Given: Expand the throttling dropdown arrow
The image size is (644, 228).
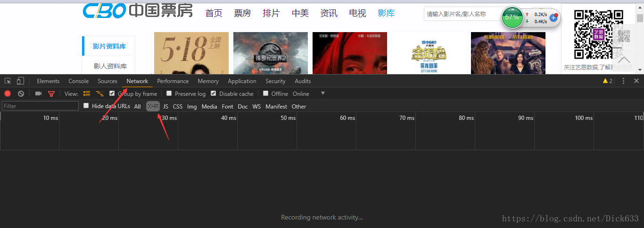Looking at the screenshot, I should point(323,93).
